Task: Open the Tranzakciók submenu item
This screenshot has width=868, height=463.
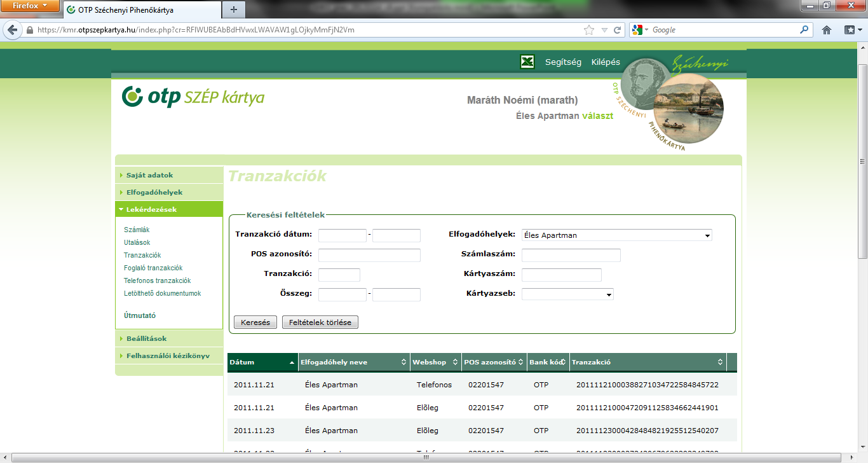Action: 142,255
